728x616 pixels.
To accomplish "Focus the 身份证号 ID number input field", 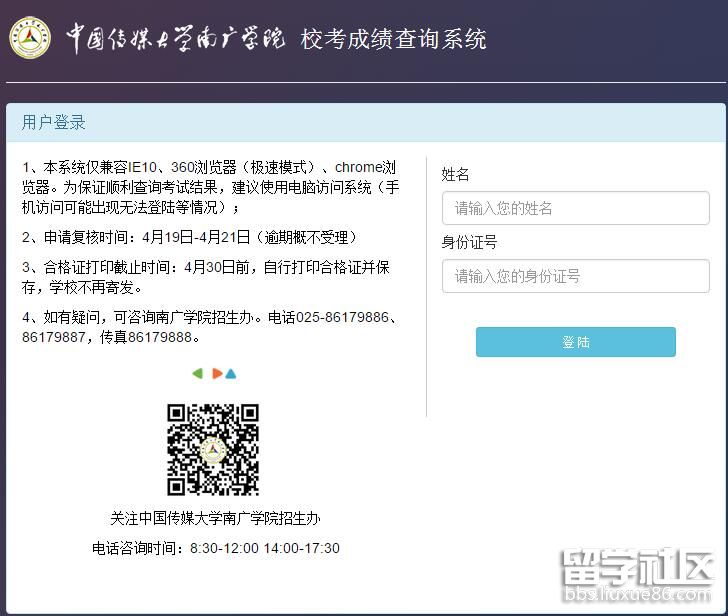I will (x=575, y=275).
